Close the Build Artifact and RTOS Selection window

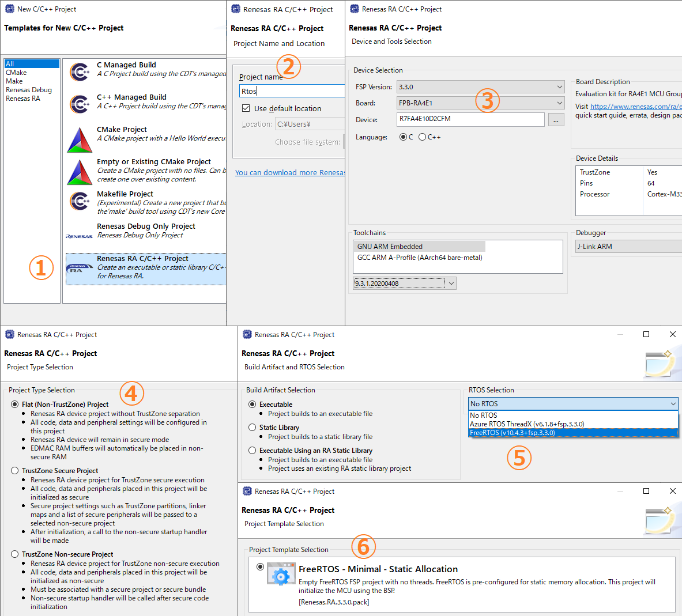click(x=672, y=334)
